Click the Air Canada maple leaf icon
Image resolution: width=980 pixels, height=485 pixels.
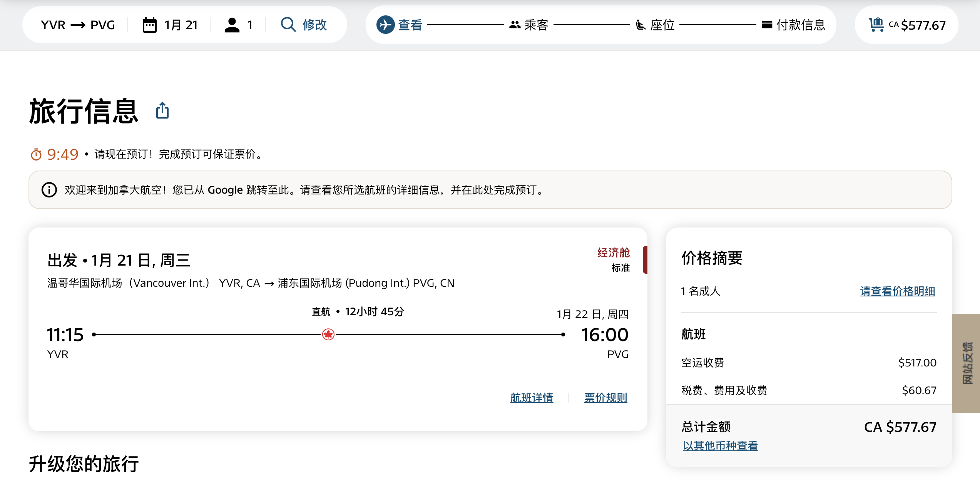click(328, 334)
